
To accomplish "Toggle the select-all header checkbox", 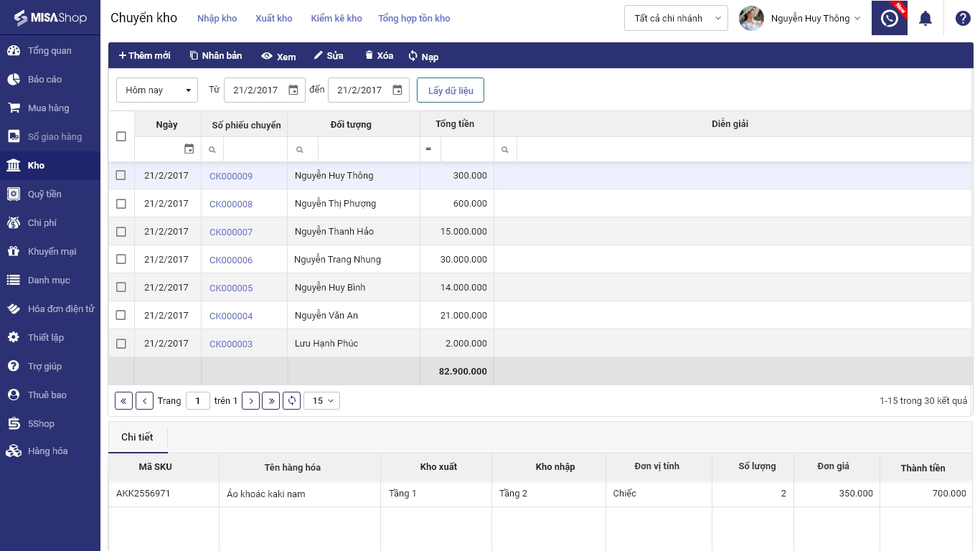I will pyautogui.click(x=121, y=136).
